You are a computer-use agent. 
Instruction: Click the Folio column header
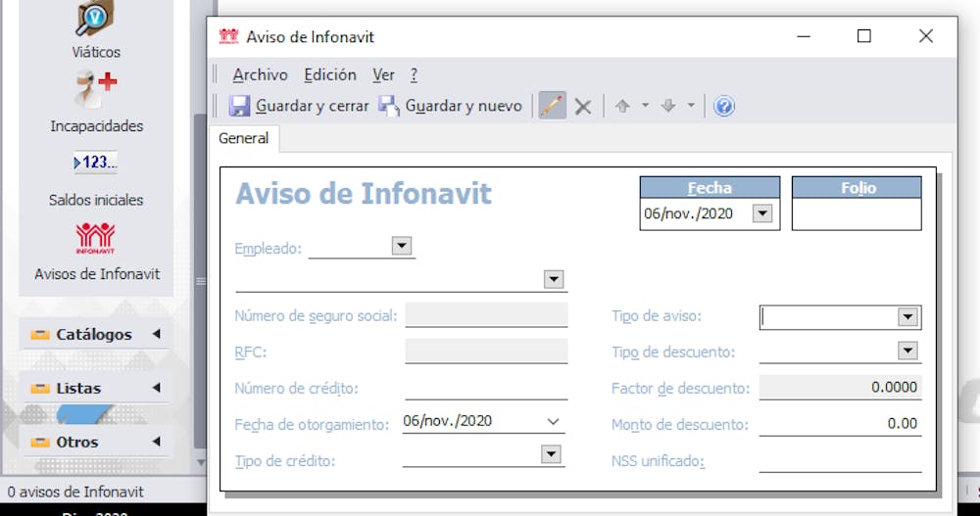point(857,187)
